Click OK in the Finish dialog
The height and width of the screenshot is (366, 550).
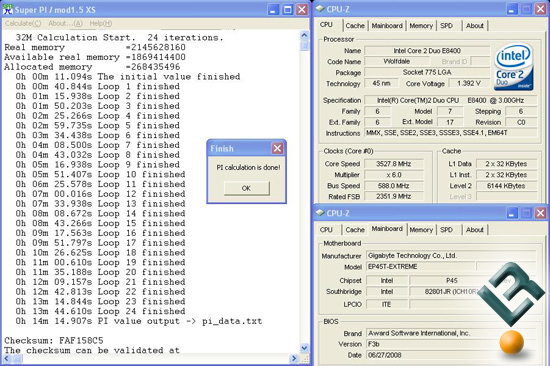(x=247, y=188)
